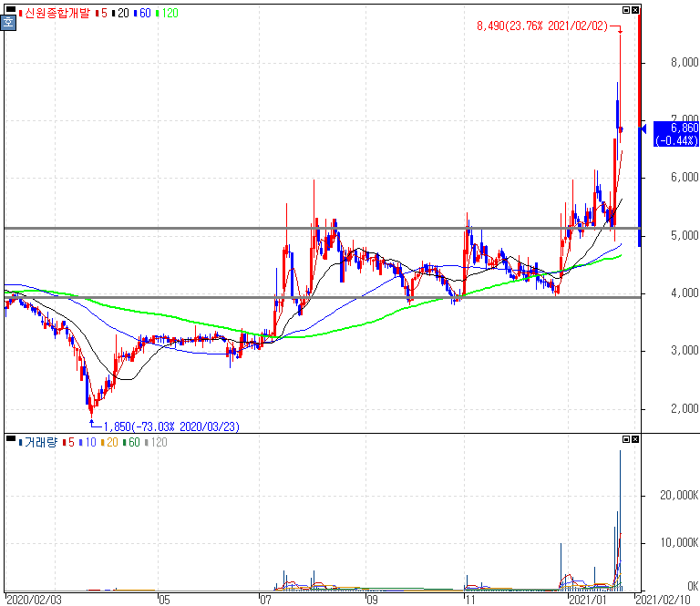Click the 3,000 price axis label

685,350
